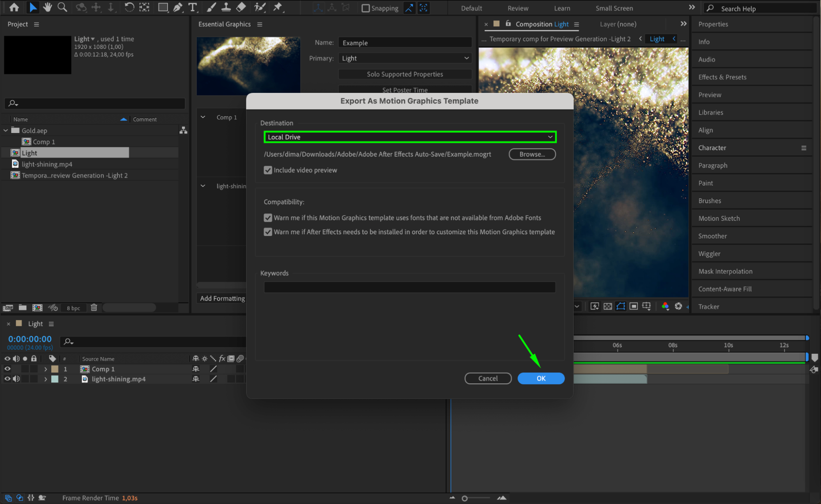Choose the Type text tool
The width and height of the screenshot is (821, 504).
tap(192, 7)
